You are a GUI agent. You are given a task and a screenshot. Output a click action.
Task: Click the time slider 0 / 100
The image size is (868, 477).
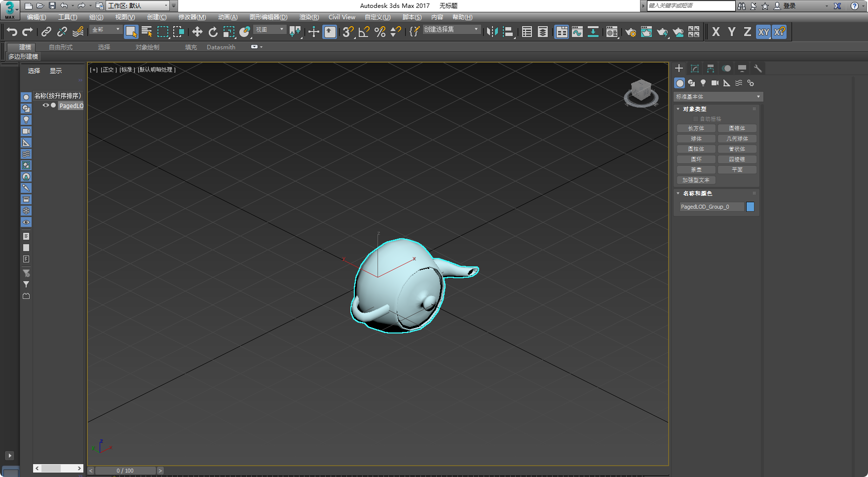pos(125,471)
